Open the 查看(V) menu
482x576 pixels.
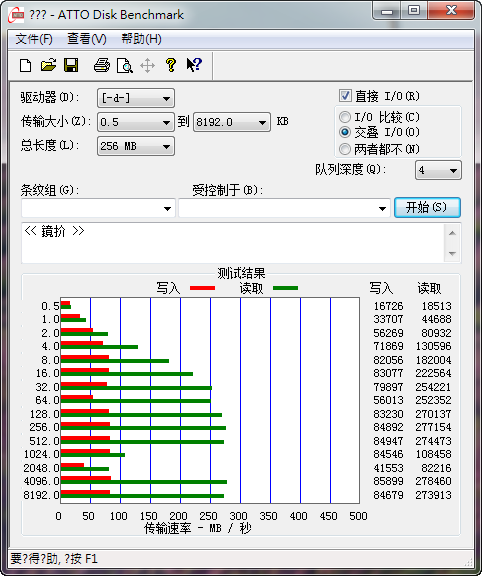(87, 39)
